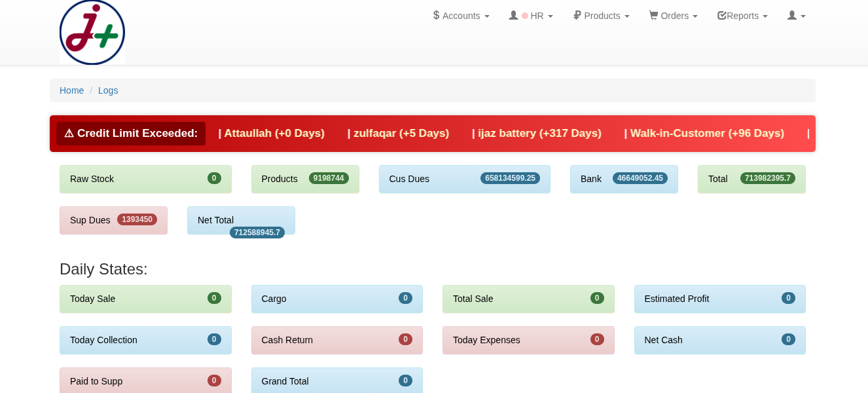Click the Credit Limit Exceeded warning label
Viewport: 868px width, 393px height.
click(131, 134)
